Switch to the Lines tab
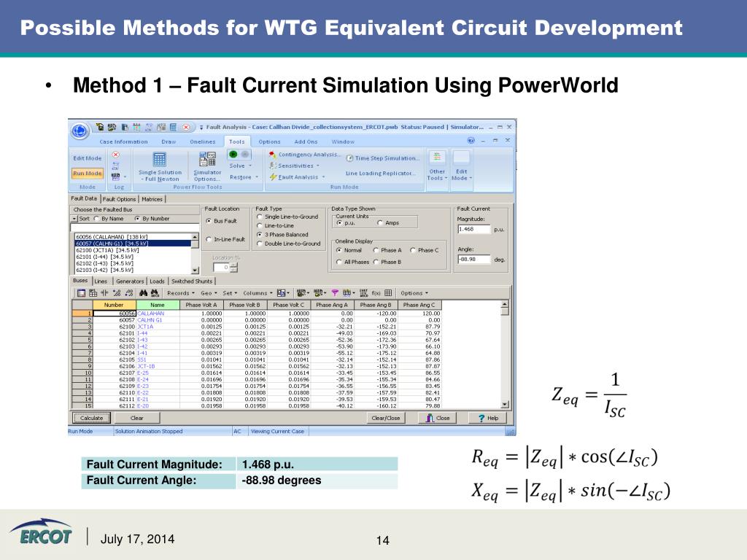Screen dimensions: 747x560 coord(101,281)
